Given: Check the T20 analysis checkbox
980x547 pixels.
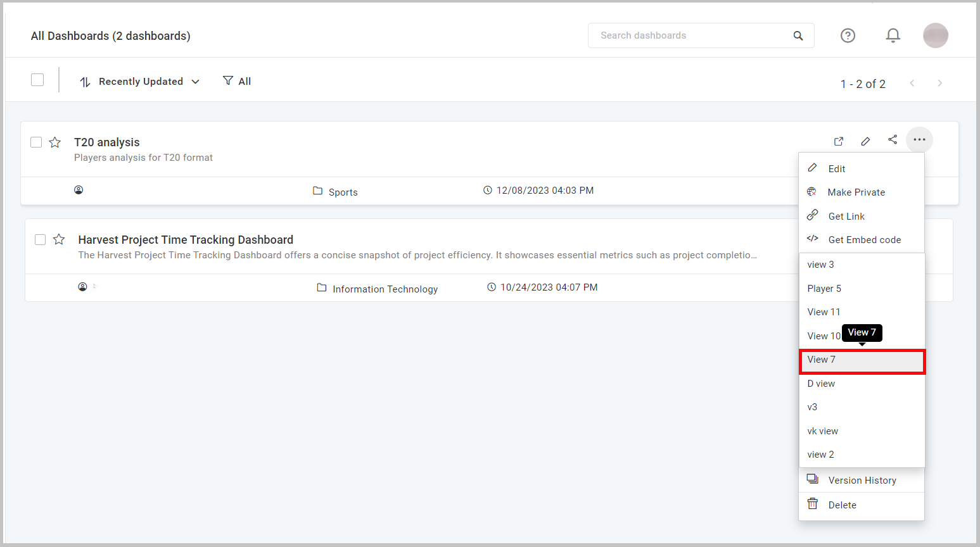Looking at the screenshot, I should pos(36,142).
